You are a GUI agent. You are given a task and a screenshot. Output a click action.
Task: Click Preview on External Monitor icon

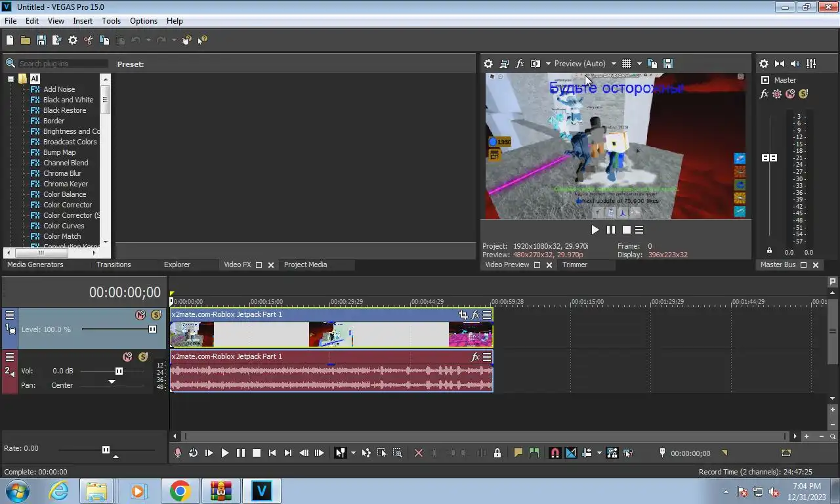(504, 64)
